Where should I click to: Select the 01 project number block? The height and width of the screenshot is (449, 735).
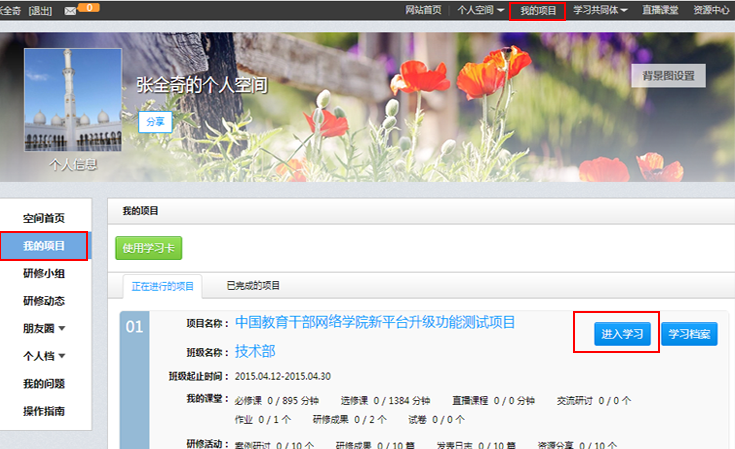pyautogui.click(x=134, y=380)
